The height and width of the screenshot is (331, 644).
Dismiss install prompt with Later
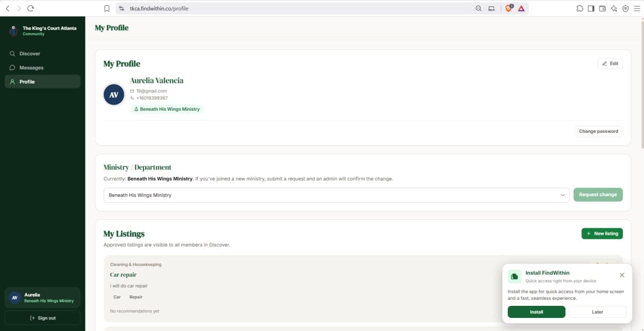pyautogui.click(x=597, y=312)
